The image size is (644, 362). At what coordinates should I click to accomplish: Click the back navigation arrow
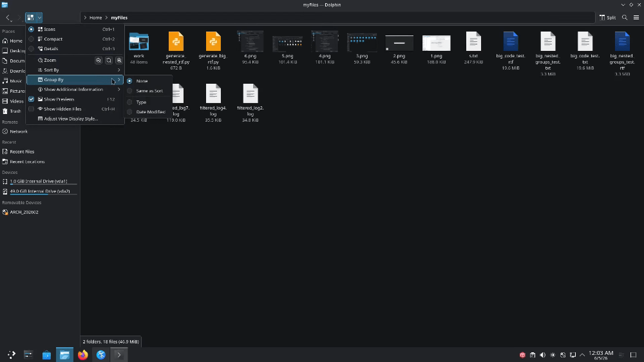8,17
